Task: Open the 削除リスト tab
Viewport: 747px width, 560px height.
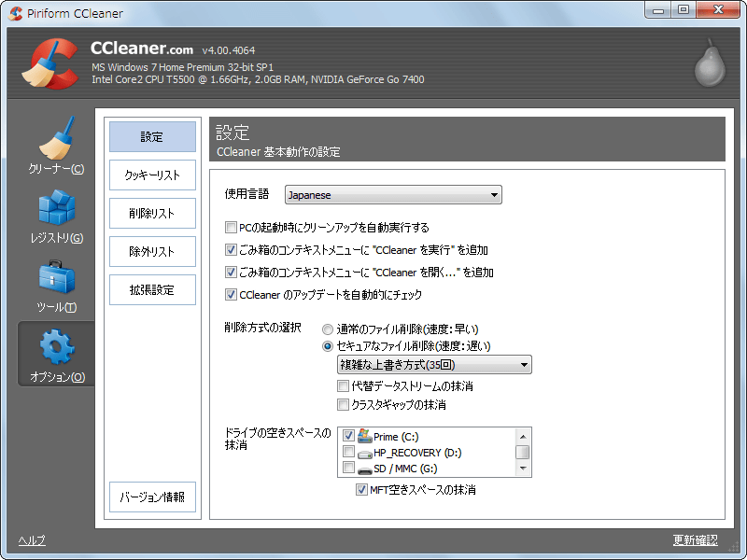Action: pyautogui.click(x=152, y=214)
